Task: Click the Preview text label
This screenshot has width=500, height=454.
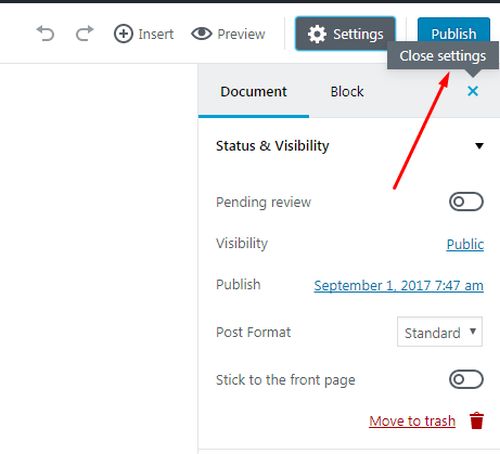Action: tap(241, 34)
